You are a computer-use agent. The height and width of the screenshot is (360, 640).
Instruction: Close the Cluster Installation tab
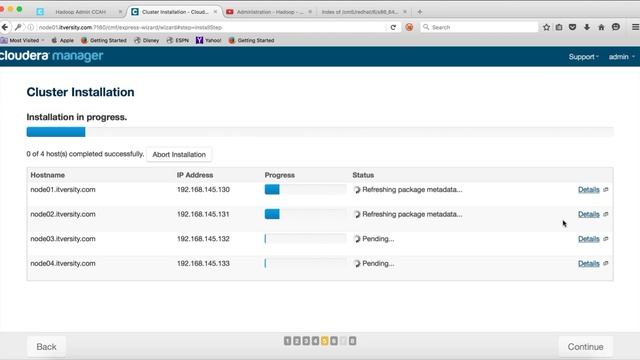pos(215,12)
